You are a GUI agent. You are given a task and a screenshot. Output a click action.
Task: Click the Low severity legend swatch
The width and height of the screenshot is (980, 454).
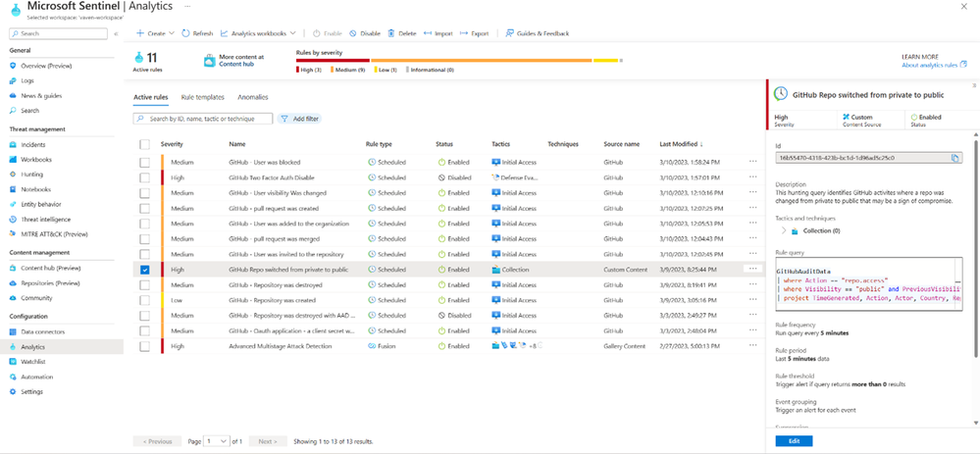(x=375, y=70)
